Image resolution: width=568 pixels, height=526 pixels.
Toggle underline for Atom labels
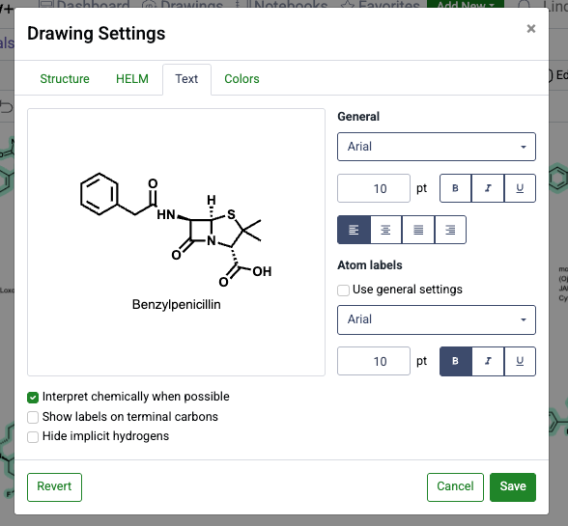[520, 361]
